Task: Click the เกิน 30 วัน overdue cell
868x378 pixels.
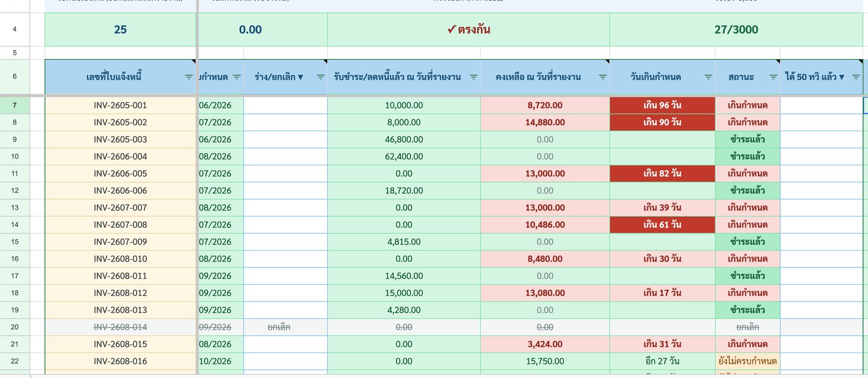Action: (662, 259)
